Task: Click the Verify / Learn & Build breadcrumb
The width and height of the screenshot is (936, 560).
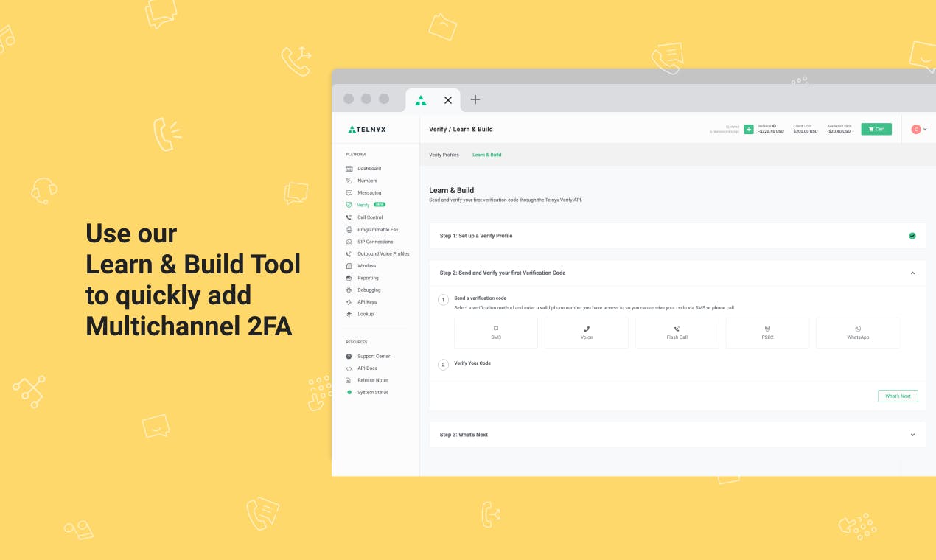Action: click(x=461, y=130)
